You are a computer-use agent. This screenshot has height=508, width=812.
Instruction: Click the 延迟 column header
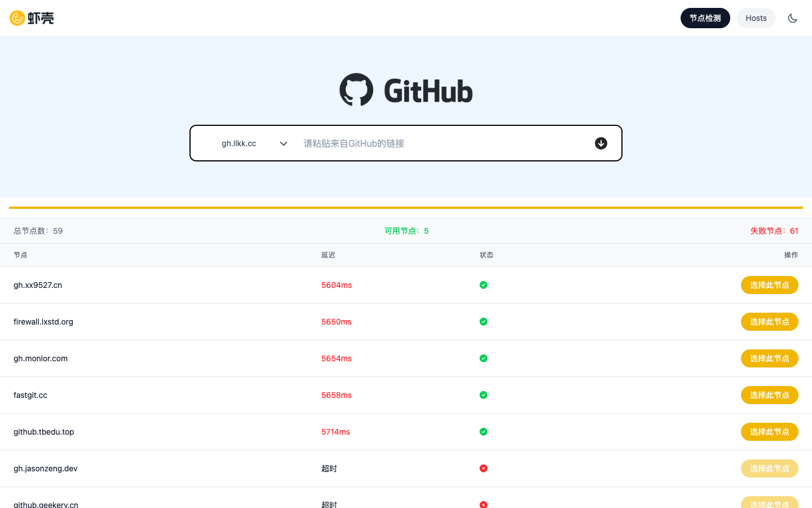[x=328, y=255]
